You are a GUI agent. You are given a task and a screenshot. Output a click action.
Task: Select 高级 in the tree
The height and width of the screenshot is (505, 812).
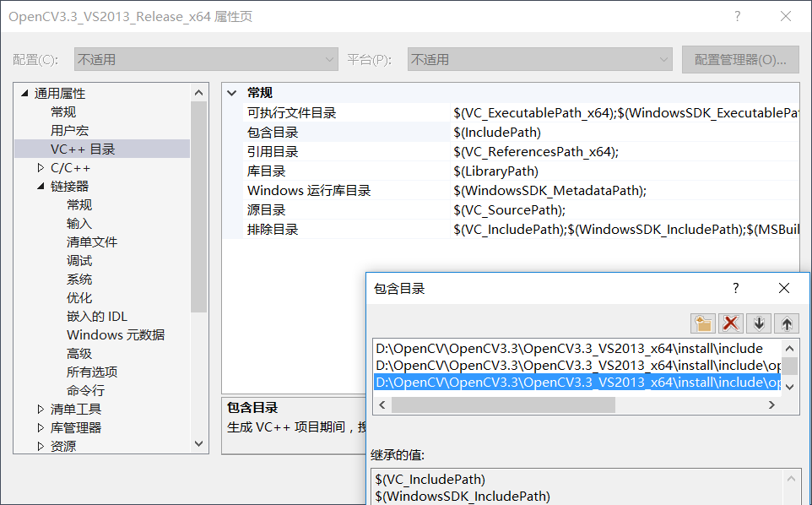coord(79,354)
